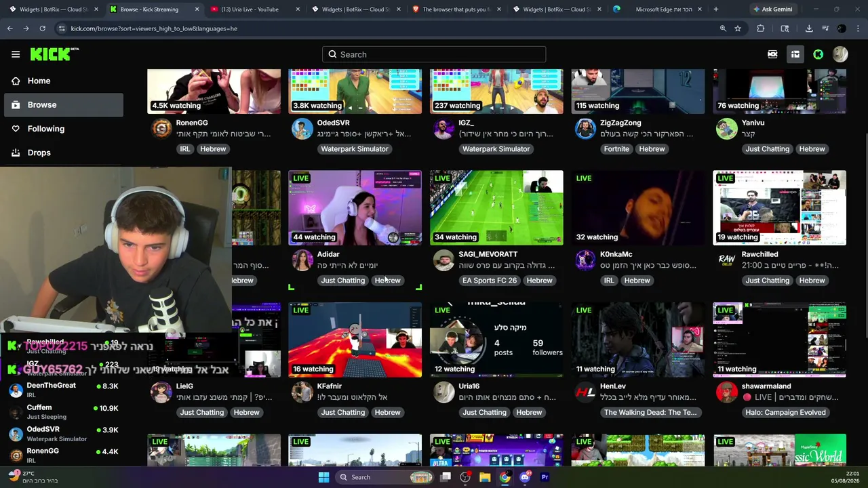Click the Kick search field
868x488 pixels.
point(434,54)
